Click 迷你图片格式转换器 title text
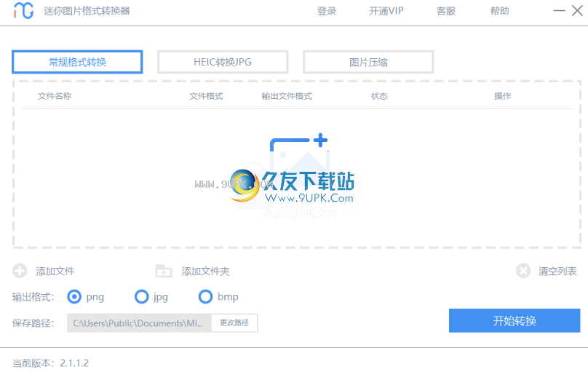 87,11
